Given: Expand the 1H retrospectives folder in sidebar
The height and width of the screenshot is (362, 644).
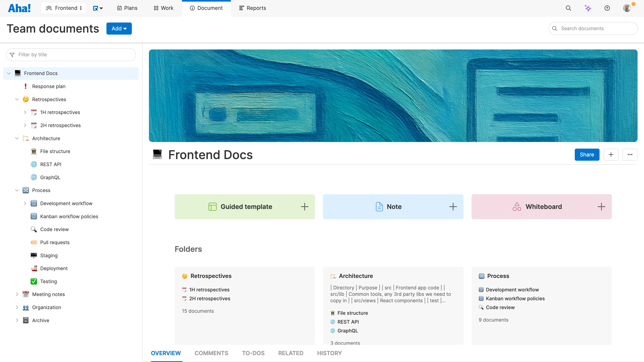Looking at the screenshot, I should point(25,112).
